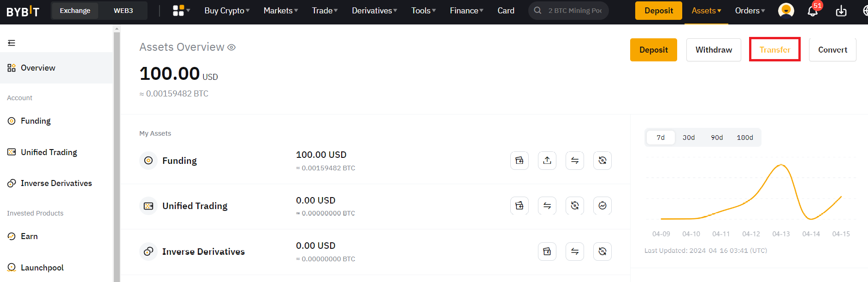
Task: Click the transfer icon in Inverse Derivatives row
Action: coord(575,252)
